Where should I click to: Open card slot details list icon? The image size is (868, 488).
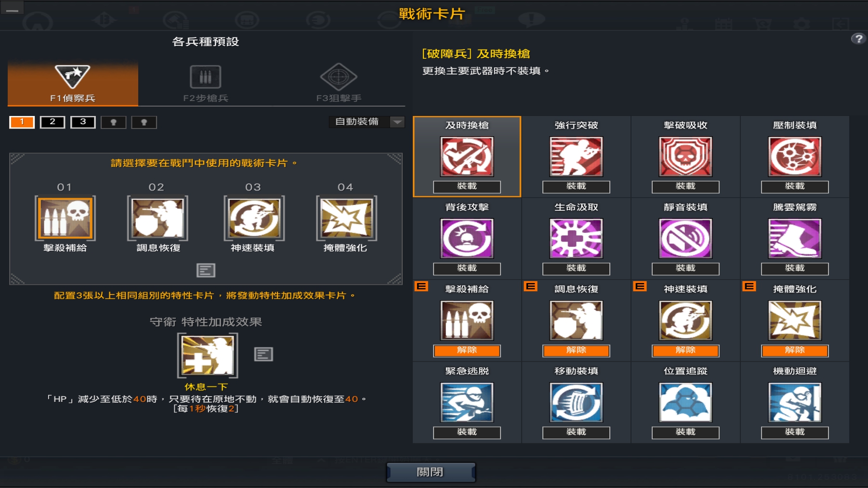click(206, 270)
